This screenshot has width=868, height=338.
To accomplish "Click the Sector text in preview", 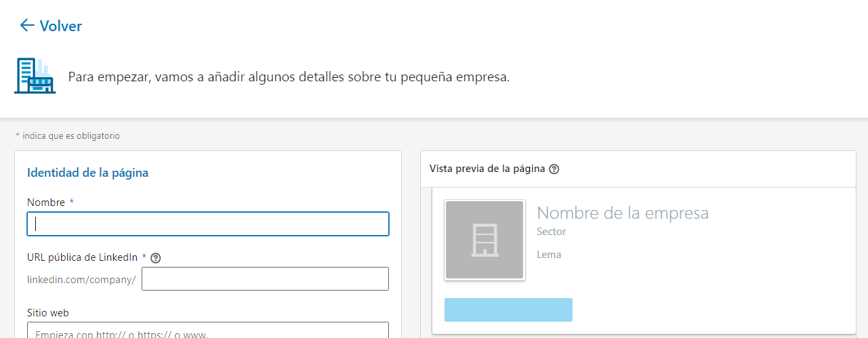I will (551, 232).
